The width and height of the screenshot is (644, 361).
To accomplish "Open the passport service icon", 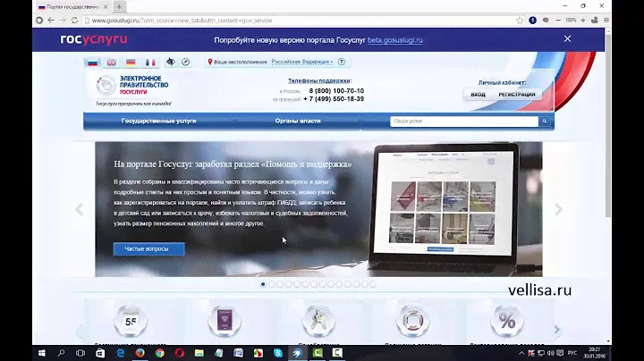I will click(219, 319).
